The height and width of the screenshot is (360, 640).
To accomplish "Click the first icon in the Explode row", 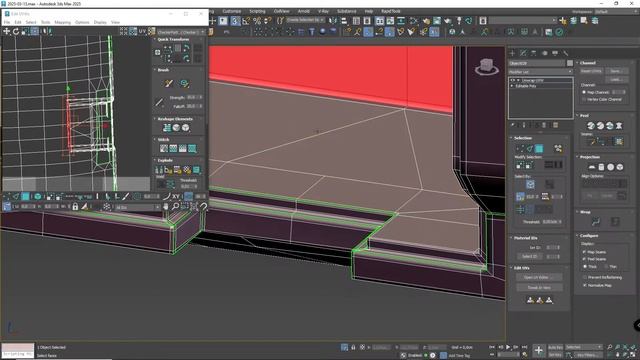I will click(x=159, y=169).
